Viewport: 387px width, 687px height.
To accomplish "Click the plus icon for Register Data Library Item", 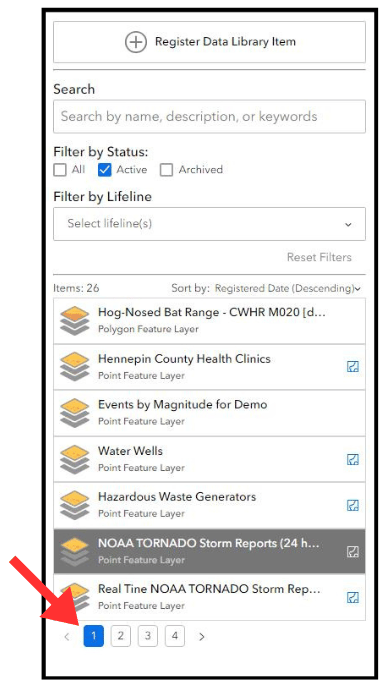I will tap(135, 42).
